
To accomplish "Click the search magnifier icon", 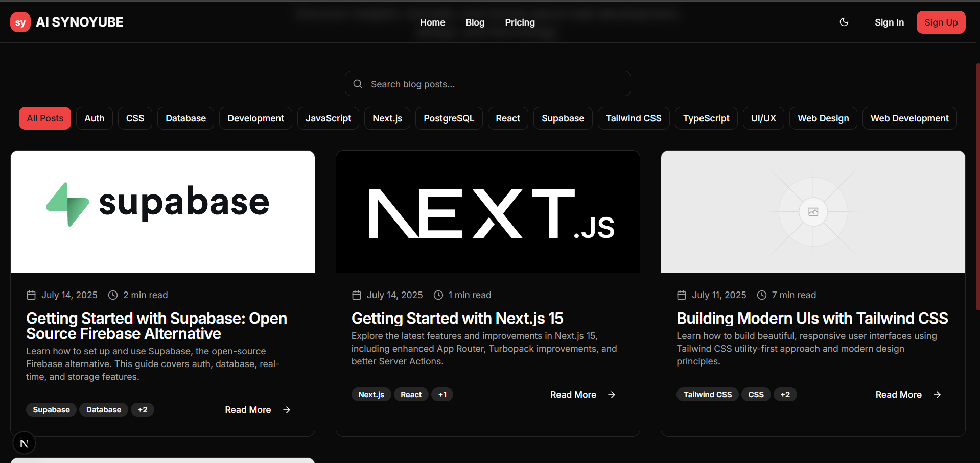I will (x=358, y=84).
